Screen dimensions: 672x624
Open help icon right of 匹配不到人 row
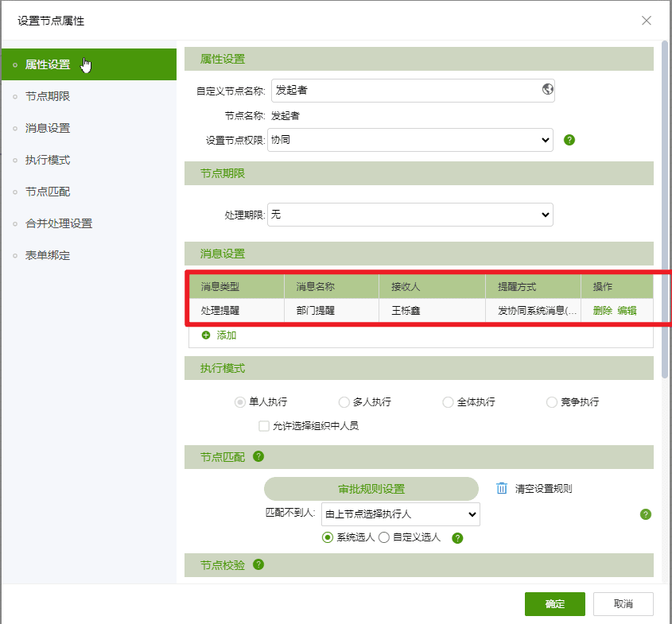(646, 514)
